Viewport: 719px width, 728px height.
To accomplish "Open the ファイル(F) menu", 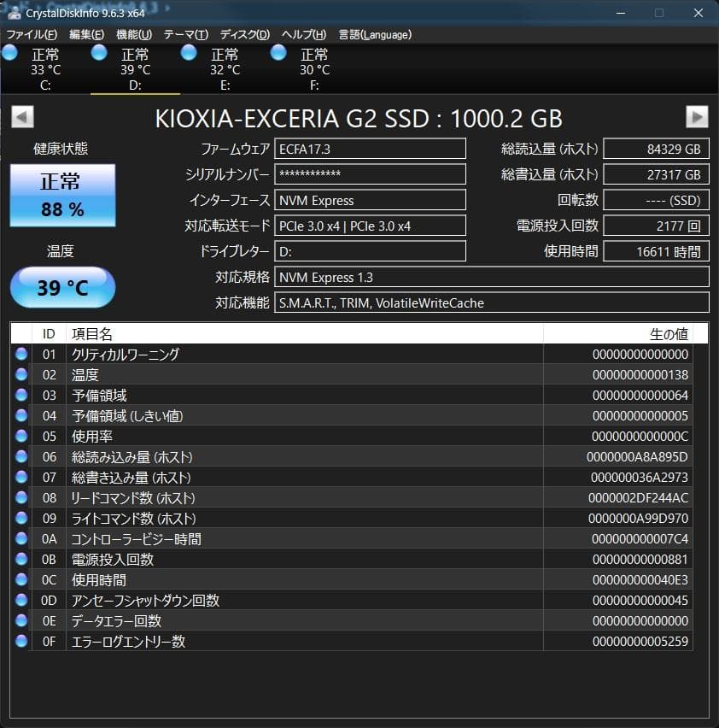I will pos(32,35).
